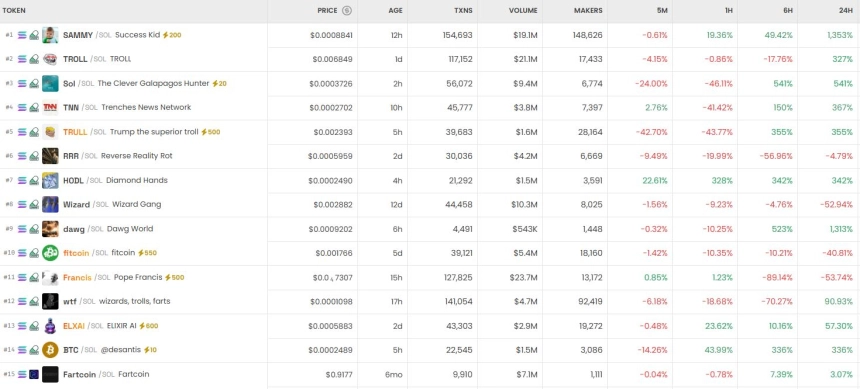Click the HODL Diamond Hands avatar
The height and width of the screenshot is (389, 860).
point(50,181)
